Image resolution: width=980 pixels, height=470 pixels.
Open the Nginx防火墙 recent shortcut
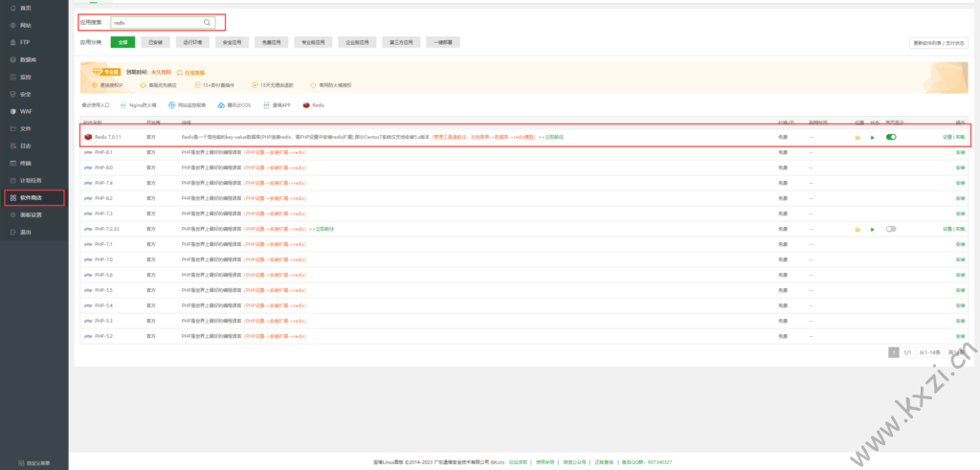138,105
